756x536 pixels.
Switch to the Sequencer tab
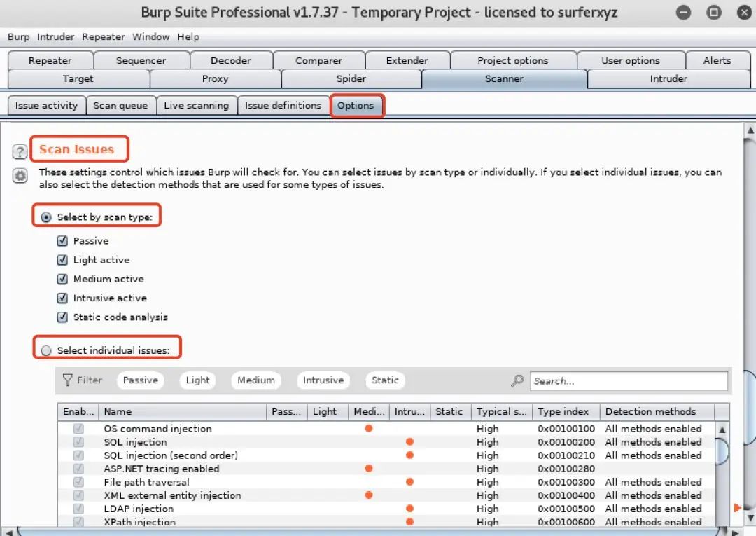(x=141, y=60)
